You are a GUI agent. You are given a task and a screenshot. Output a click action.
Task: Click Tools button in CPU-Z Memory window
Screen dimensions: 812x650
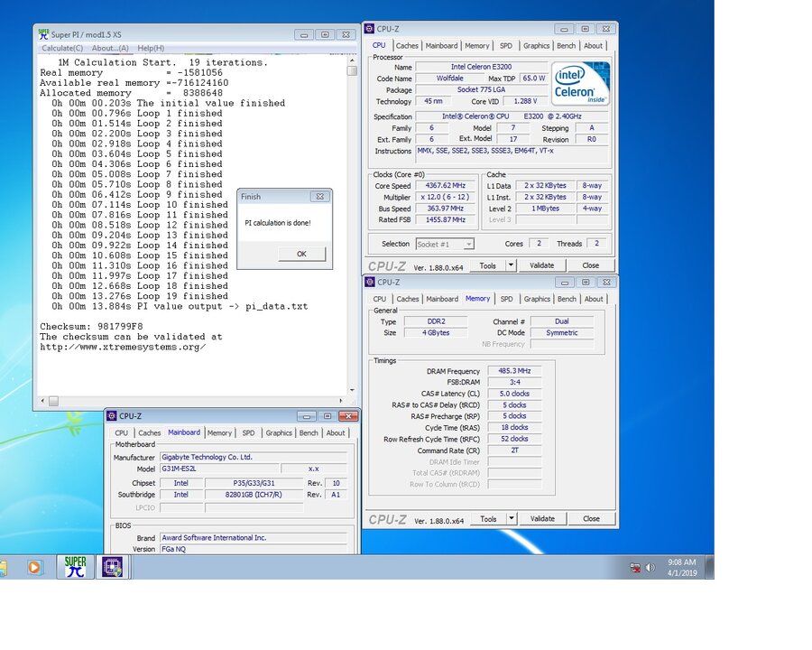click(x=488, y=519)
